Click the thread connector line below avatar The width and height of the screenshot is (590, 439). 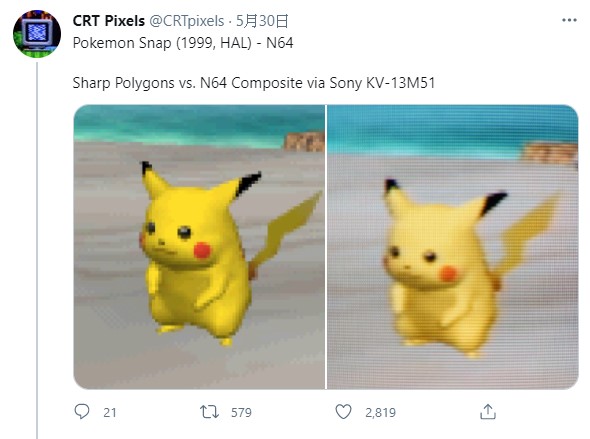pos(37,250)
